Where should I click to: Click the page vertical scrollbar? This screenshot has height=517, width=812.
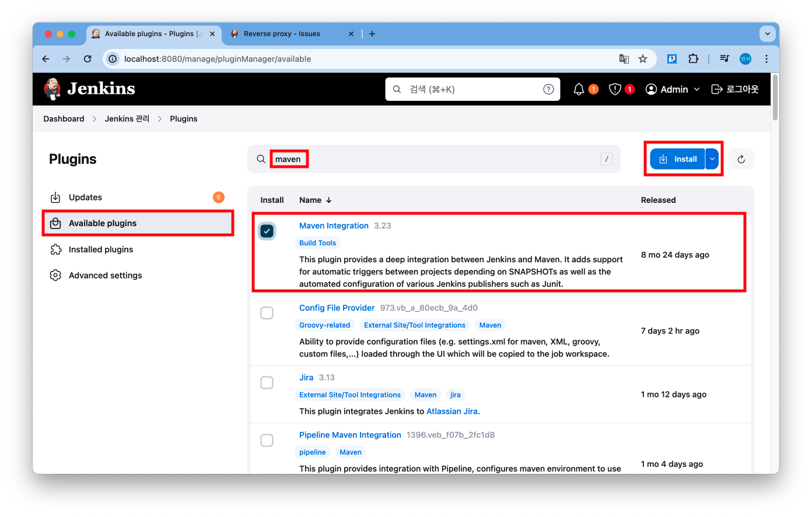[775, 97]
